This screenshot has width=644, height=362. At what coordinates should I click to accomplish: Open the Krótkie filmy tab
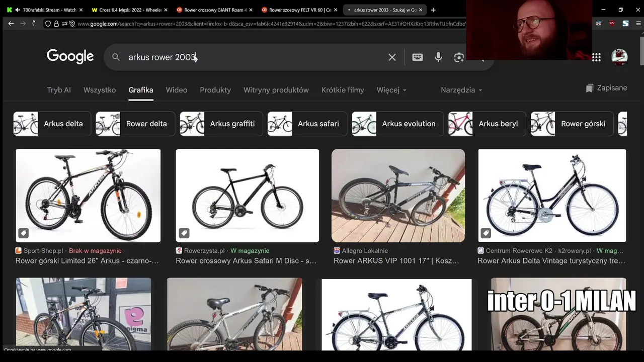[343, 90]
